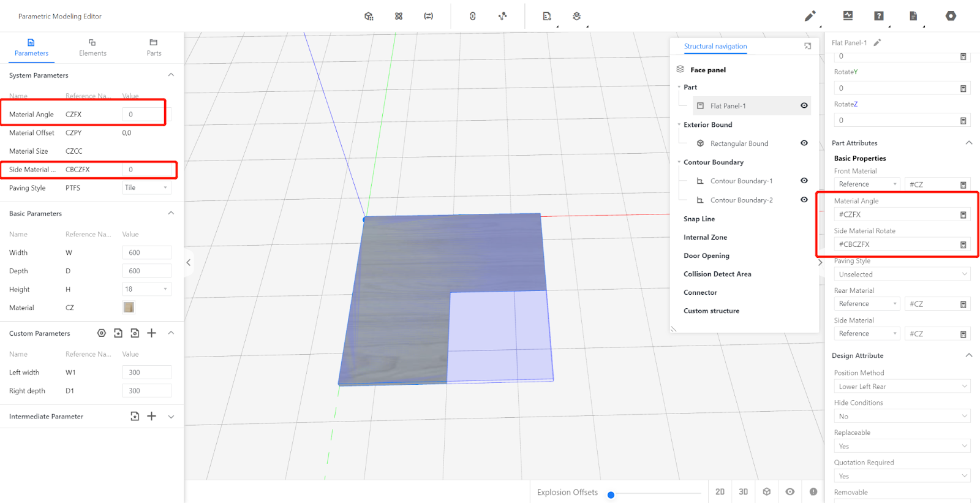Click the Material color swatch
The width and height of the screenshot is (980, 503).
(129, 308)
